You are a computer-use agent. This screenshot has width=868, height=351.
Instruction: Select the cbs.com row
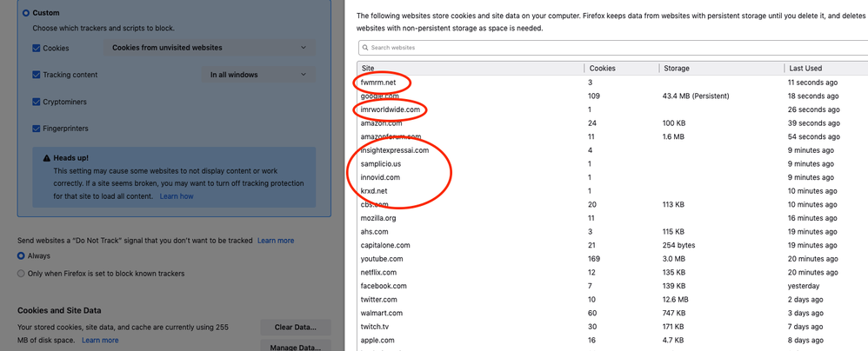coord(613,204)
